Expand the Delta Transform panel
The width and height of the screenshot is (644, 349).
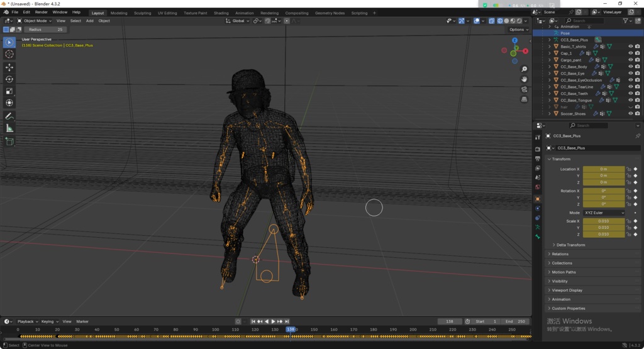coord(570,245)
